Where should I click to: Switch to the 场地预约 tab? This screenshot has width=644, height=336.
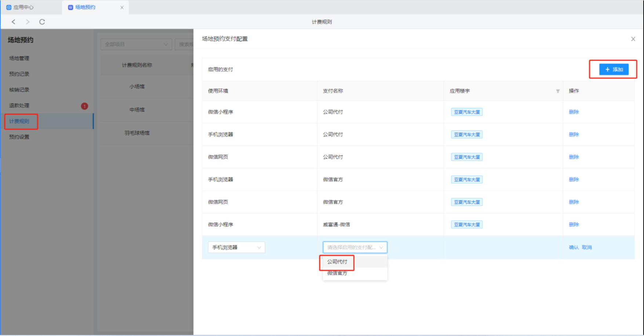[x=85, y=7]
